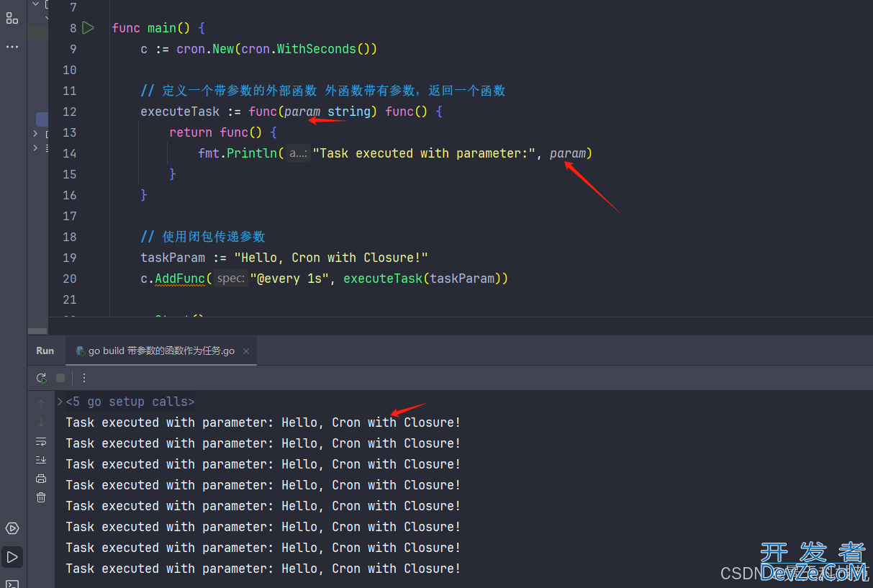Screen dimensions: 873x588
Task: Toggle scroll to end in console
Action: click(x=41, y=460)
